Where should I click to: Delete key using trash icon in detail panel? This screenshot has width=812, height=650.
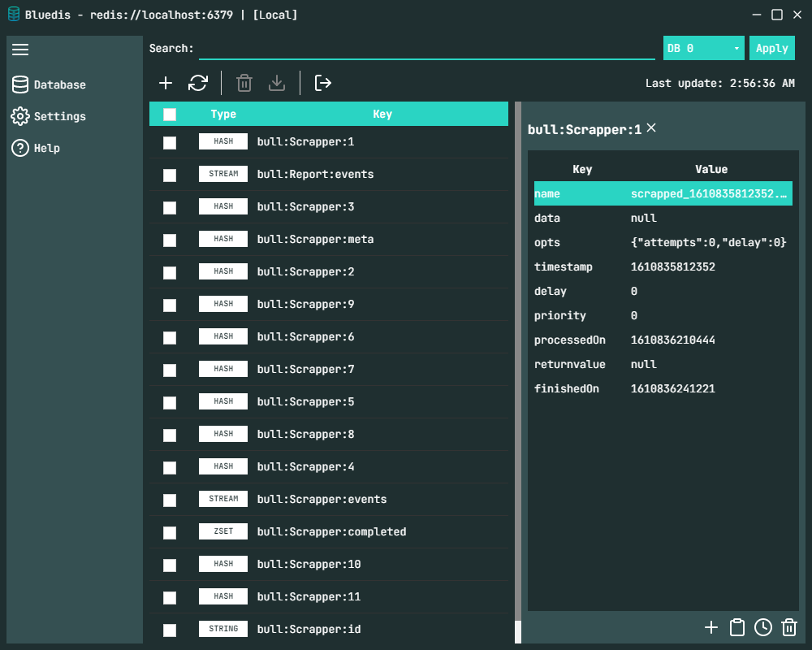point(788,626)
